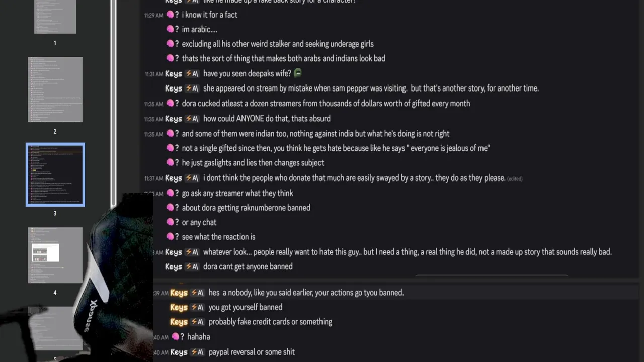Viewport: 644px width, 362px height.
Task: Click the '(edited)' label on Keys' message
Action: (x=515, y=179)
